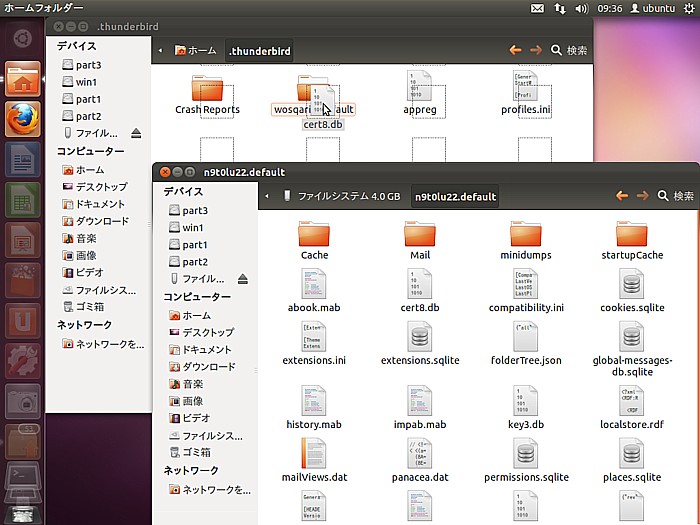This screenshot has height=525, width=700.
Task: Click 検索 search in .thunderbird window
Action: [569, 50]
